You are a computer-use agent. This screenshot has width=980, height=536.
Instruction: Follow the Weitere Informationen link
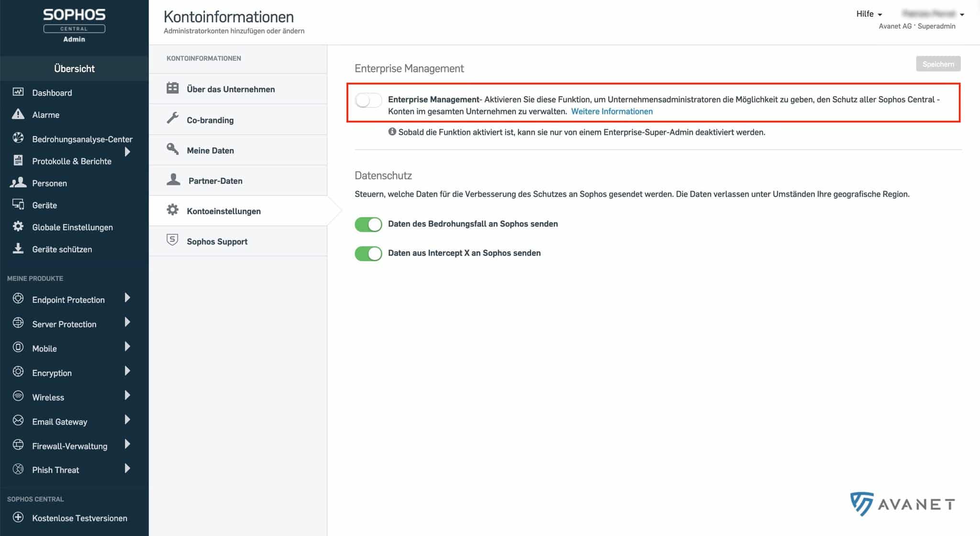[x=612, y=111]
